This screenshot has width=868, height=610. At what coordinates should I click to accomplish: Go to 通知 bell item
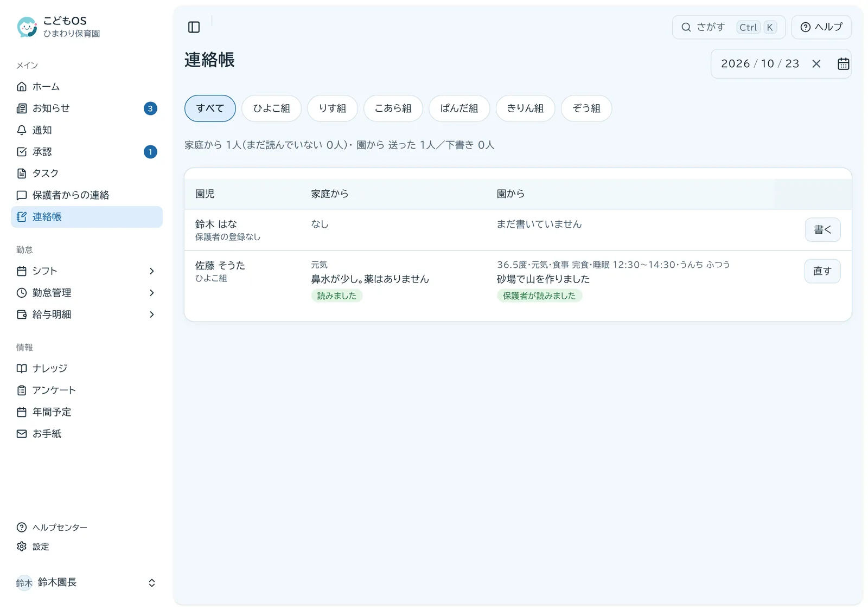(x=87, y=130)
